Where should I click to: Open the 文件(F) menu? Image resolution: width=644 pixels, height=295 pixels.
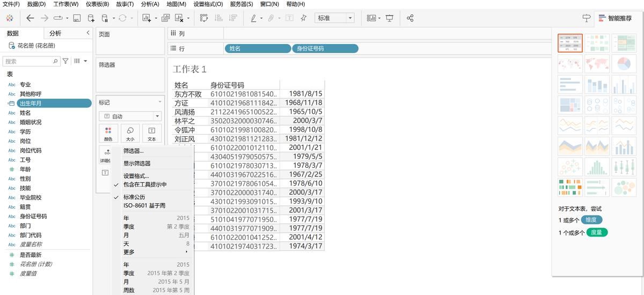[x=11, y=4]
